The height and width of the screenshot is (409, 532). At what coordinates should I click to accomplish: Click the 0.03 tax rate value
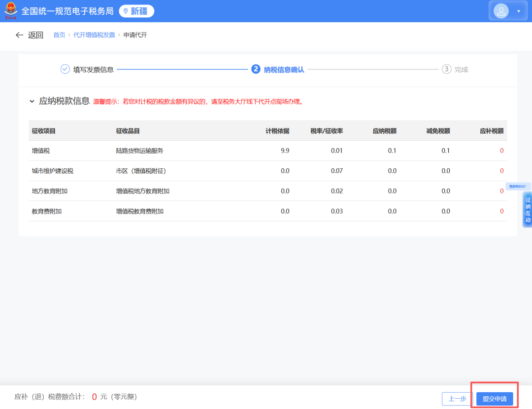(x=336, y=211)
